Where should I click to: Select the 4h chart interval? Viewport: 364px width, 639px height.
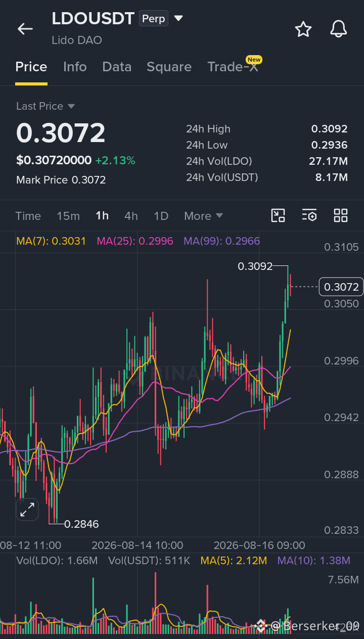pyautogui.click(x=131, y=216)
